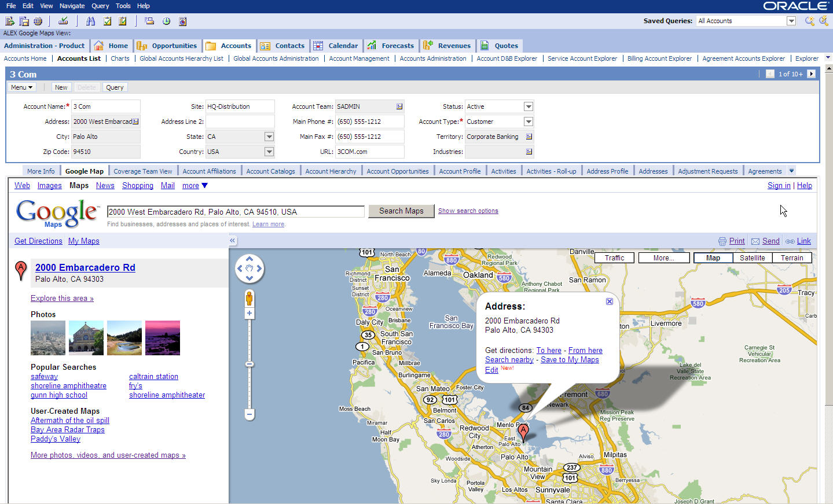833x504 pixels.
Task: Expand more view tabs arrow after Agreements
Action: click(791, 171)
